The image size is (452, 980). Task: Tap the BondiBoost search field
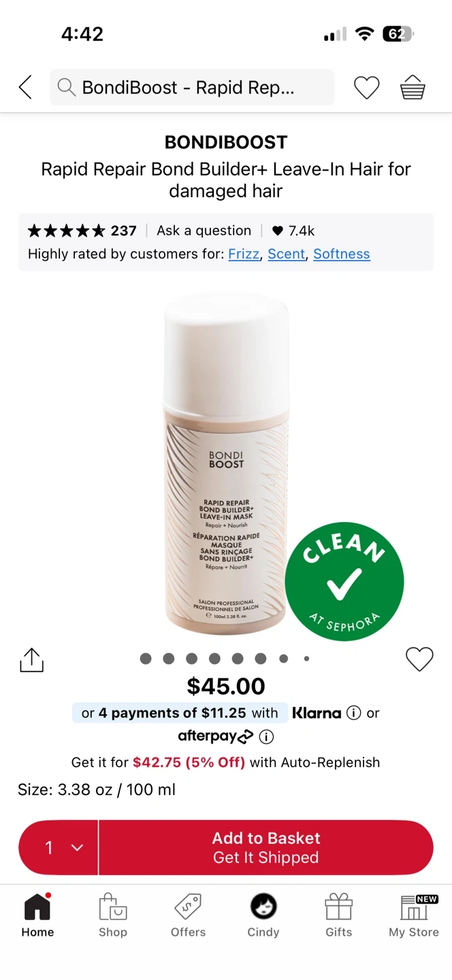(192, 87)
